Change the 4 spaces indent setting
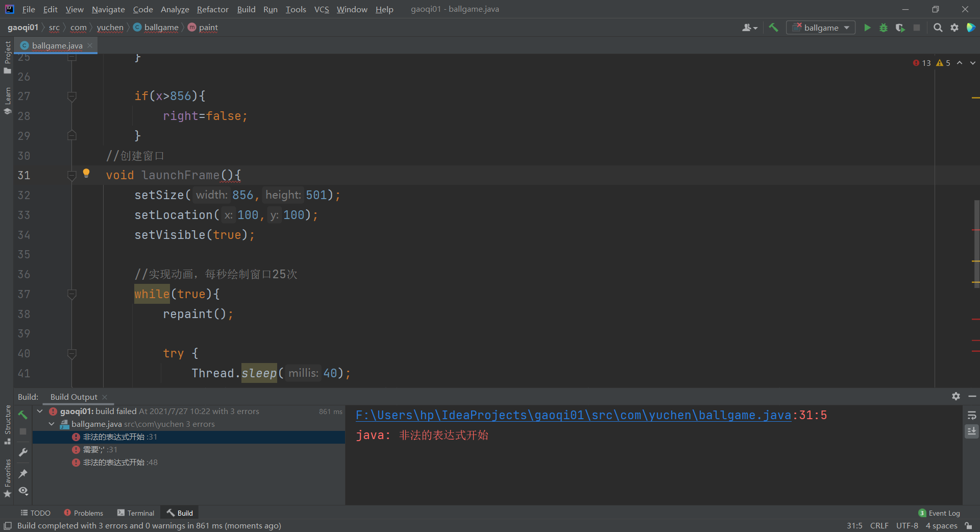This screenshot has height=532, width=980. click(941, 525)
